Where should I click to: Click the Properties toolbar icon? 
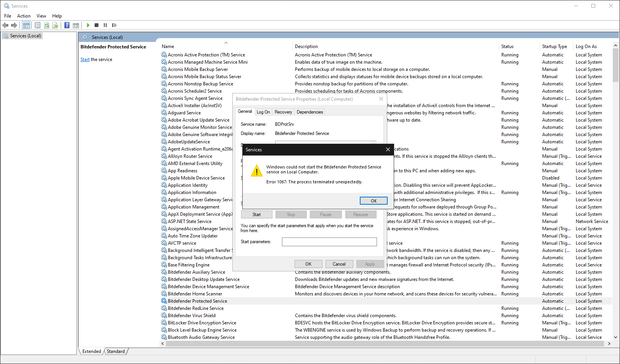click(x=37, y=25)
